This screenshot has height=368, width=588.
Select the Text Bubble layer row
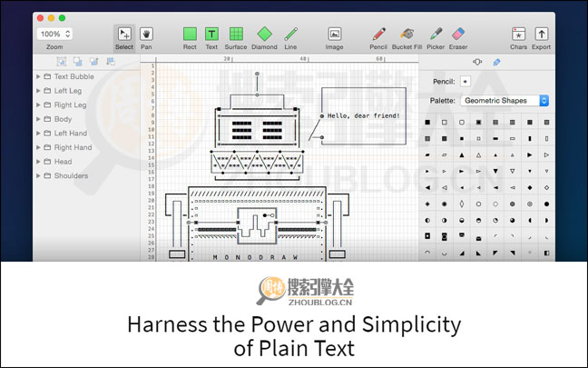[86, 76]
